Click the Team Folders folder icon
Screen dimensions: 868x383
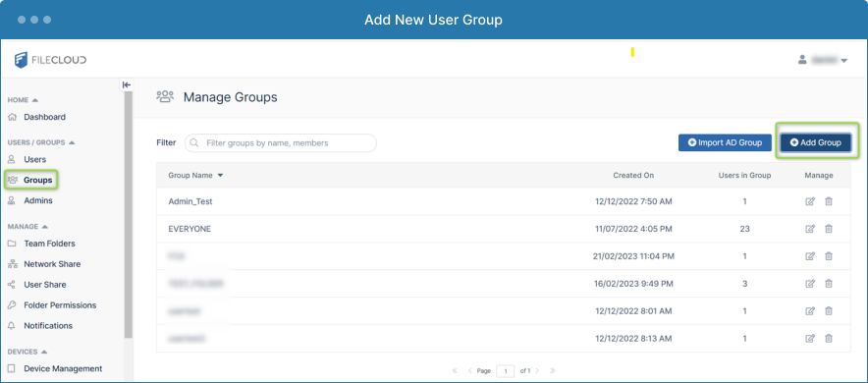[x=12, y=244]
